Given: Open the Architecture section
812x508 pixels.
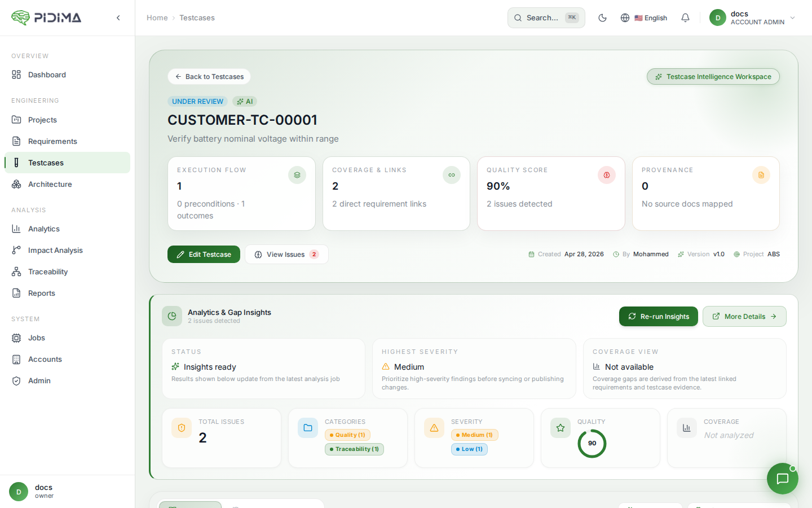Looking at the screenshot, I should click(x=67, y=184).
